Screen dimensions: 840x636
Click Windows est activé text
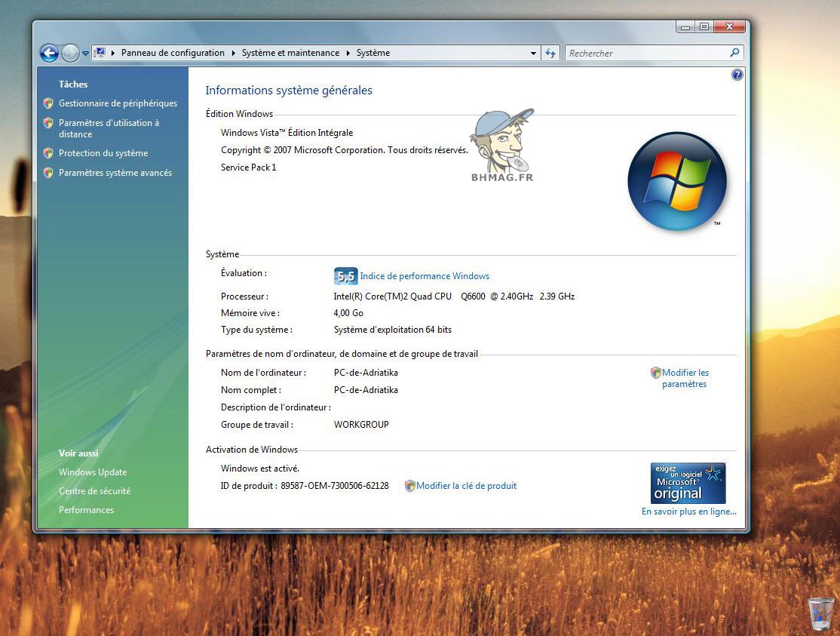coord(260,469)
